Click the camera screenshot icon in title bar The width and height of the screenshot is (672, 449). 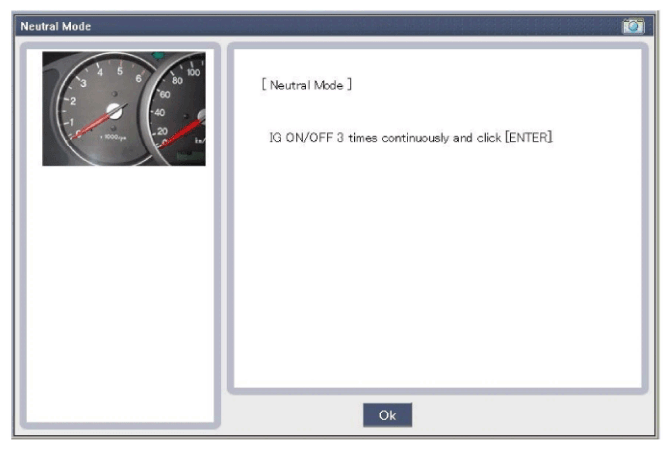click(x=632, y=26)
